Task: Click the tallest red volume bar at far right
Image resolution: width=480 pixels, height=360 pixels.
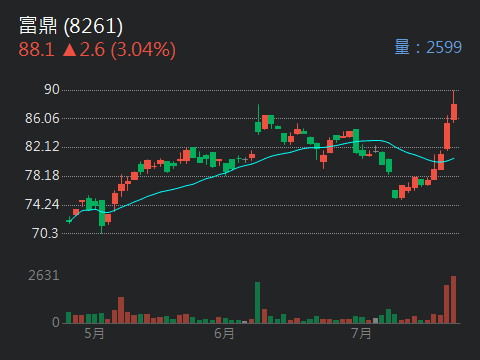Action: [453, 300]
